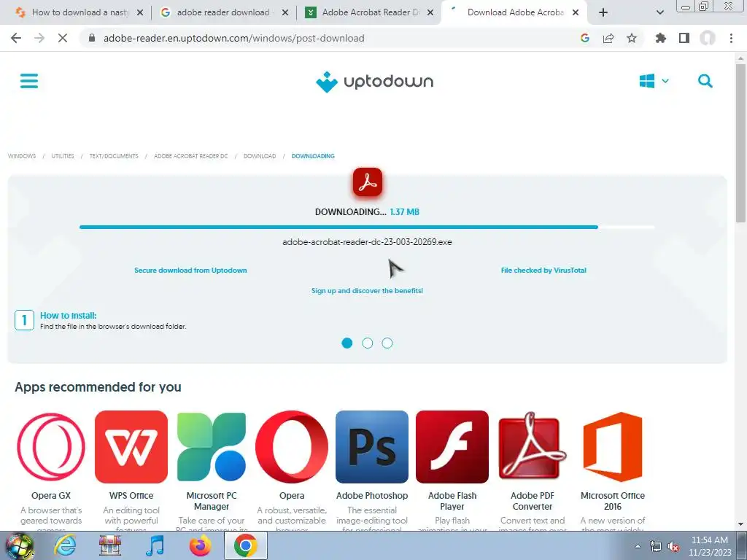Bookmark this page with the star
This screenshot has width=747, height=560.
(632, 38)
